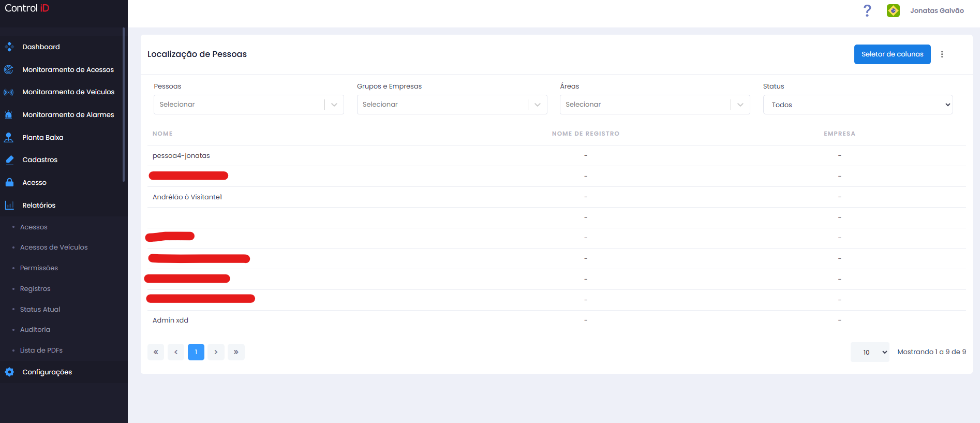Click Seletor de colunas button
The image size is (980, 423).
coord(893,54)
